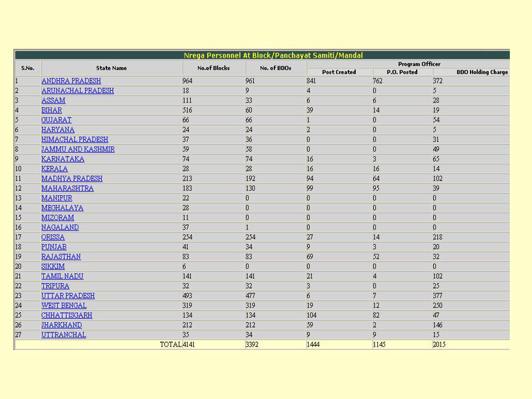Click Jharkhand holding charge value 146
The width and height of the screenshot is (532, 399).
tap(438, 325)
